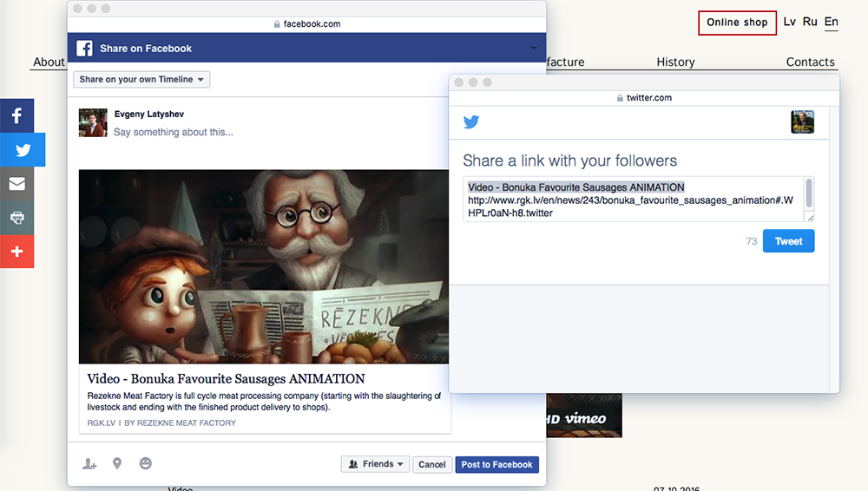The height and width of the screenshot is (491, 868).
Task: Click the RGK.LV source text
Action: [x=102, y=423]
